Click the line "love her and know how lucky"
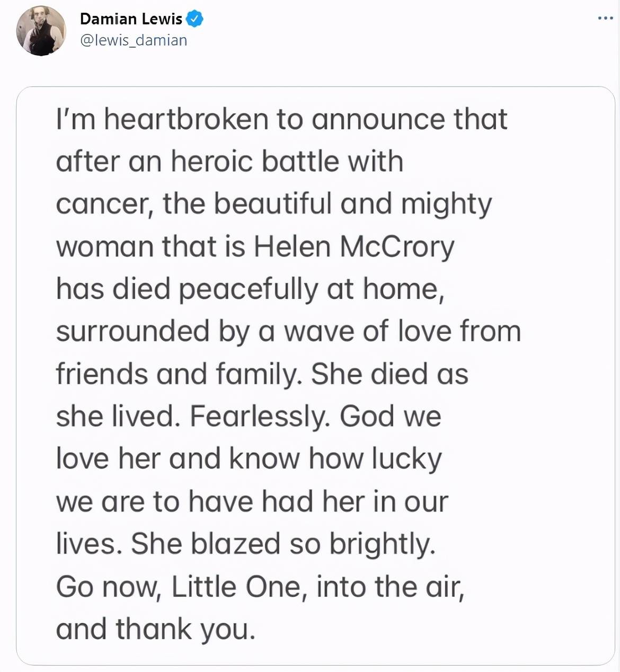620x672 pixels. click(249, 459)
